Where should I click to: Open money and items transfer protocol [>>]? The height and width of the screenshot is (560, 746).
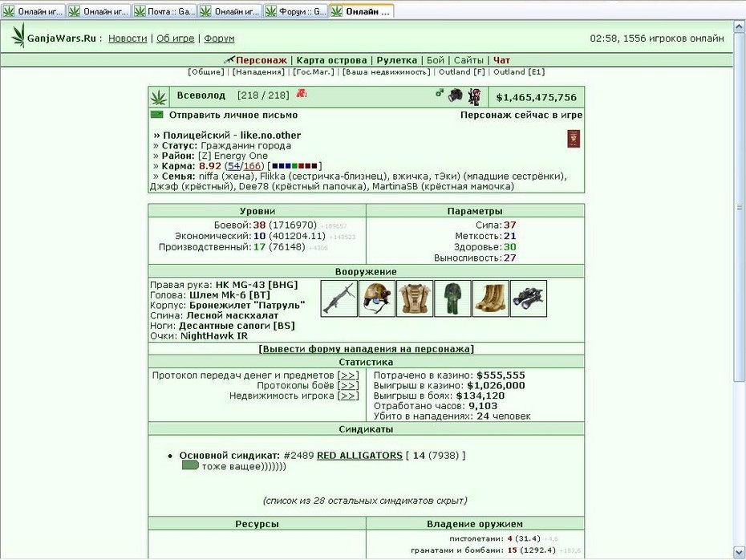(348, 375)
